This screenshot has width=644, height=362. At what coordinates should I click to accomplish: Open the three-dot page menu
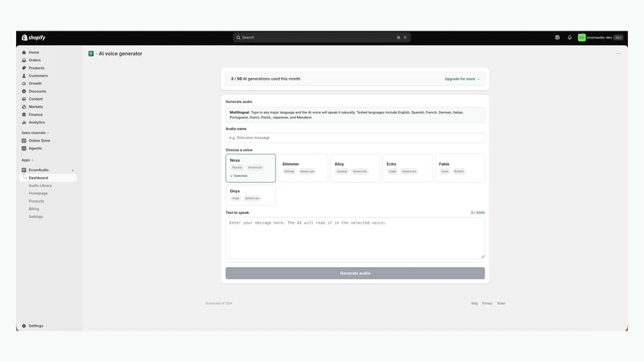(x=618, y=54)
